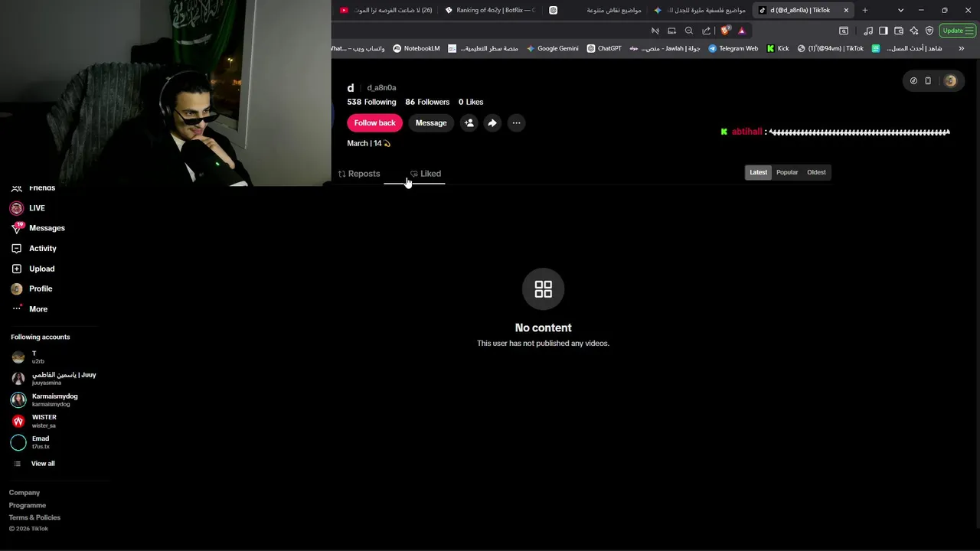Open the tab search dropdown arrow

[x=900, y=10]
